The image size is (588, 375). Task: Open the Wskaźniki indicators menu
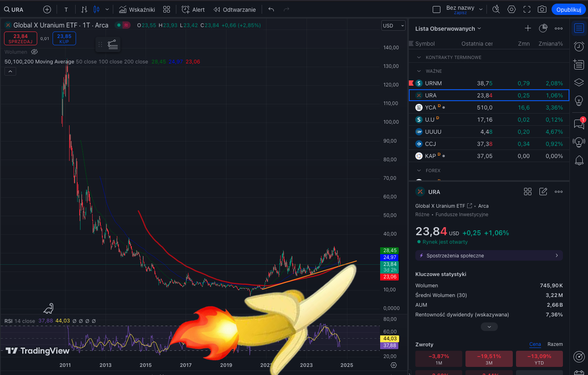pos(137,9)
